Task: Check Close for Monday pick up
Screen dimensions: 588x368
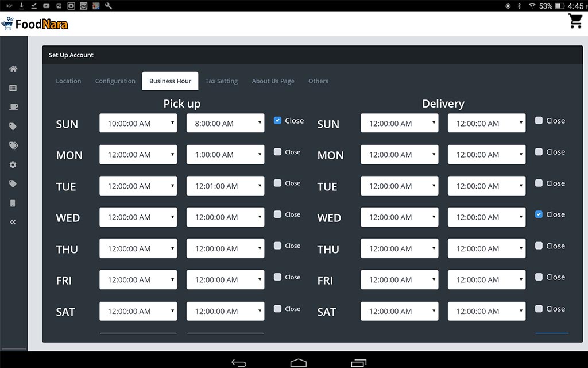Action: point(278,152)
